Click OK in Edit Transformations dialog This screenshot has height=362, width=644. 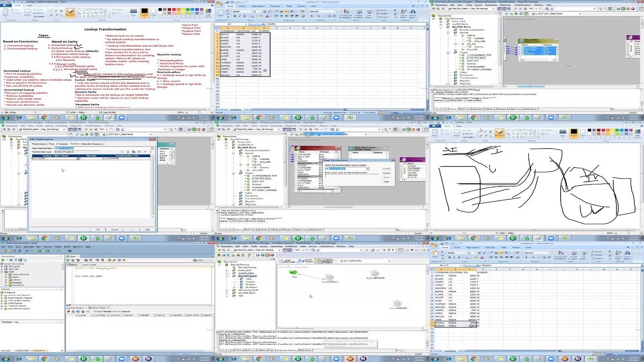[x=98, y=230]
